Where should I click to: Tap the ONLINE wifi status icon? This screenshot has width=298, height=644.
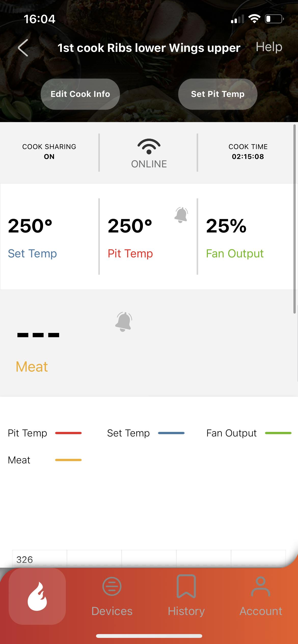[149, 147]
